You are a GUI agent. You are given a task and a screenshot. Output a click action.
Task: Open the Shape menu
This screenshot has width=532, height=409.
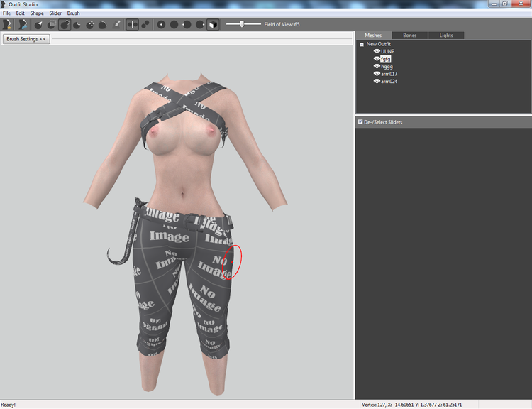point(37,13)
